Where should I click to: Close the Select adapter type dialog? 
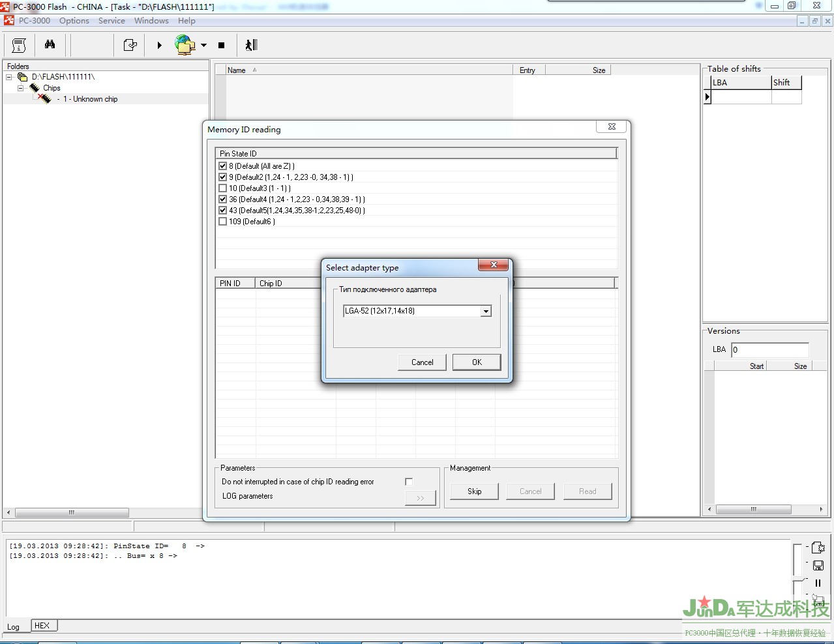click(x=494, y=265)
